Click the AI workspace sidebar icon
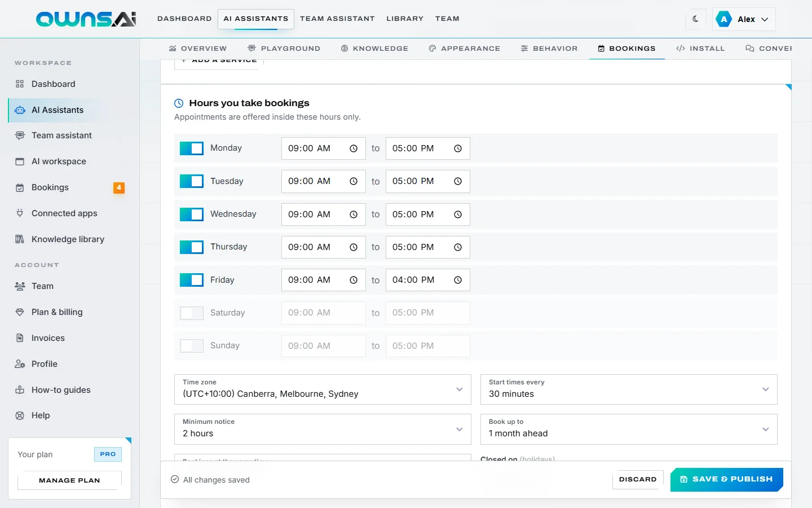 tap(20, 161)
